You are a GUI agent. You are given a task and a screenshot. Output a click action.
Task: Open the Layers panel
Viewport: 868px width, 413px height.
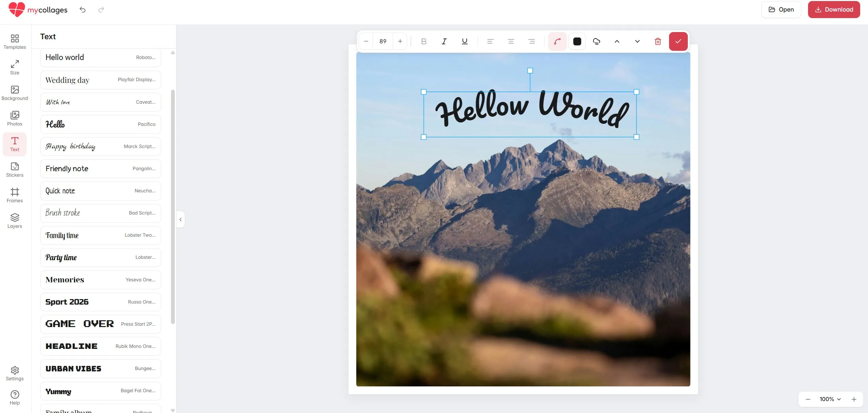[15, 221]
